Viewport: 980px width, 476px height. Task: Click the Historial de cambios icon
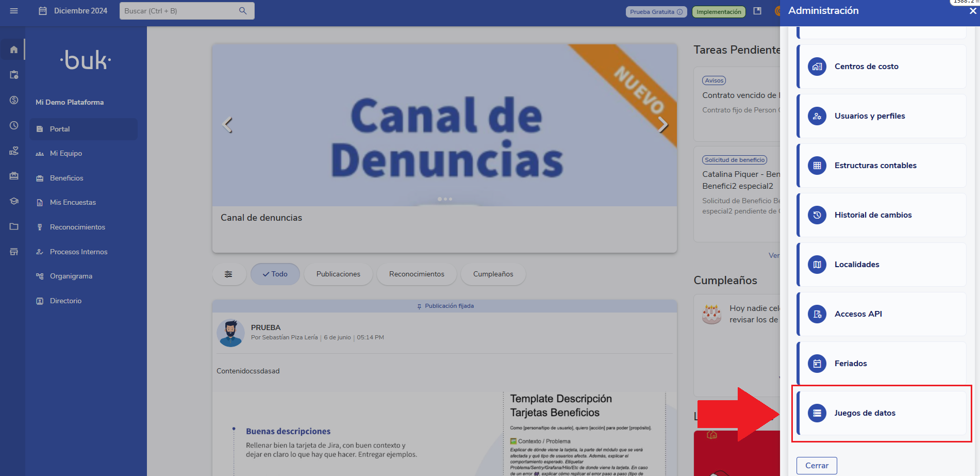(x=817, y=215)
